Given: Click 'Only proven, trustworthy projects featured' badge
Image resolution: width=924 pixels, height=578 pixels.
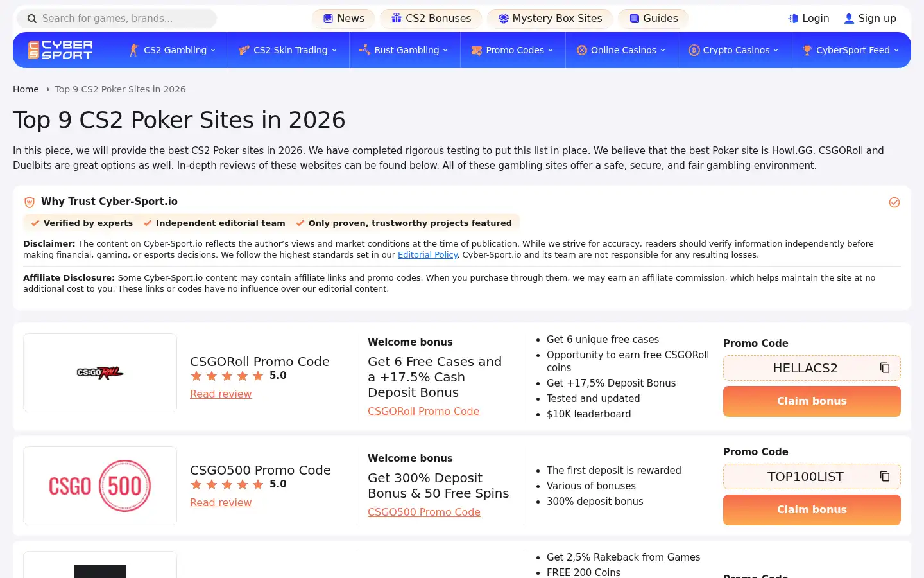Looking at the screenshot, I should [x=404, y=223].
